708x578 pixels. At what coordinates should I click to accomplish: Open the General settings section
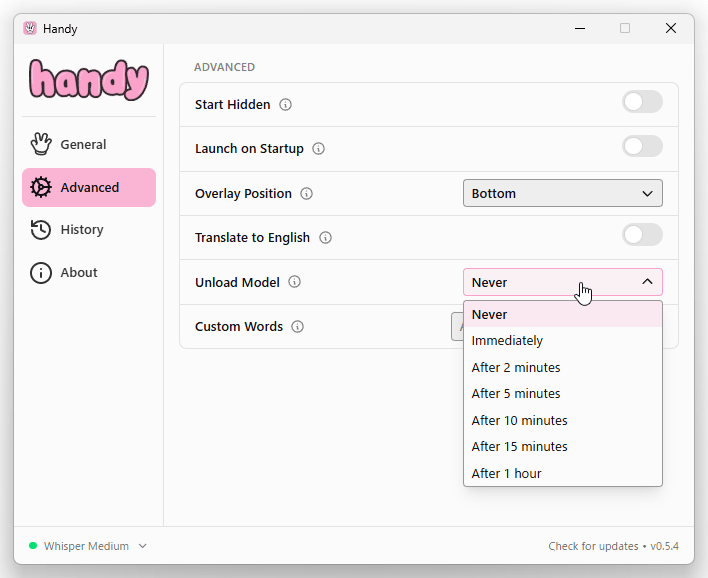point(83,145)
